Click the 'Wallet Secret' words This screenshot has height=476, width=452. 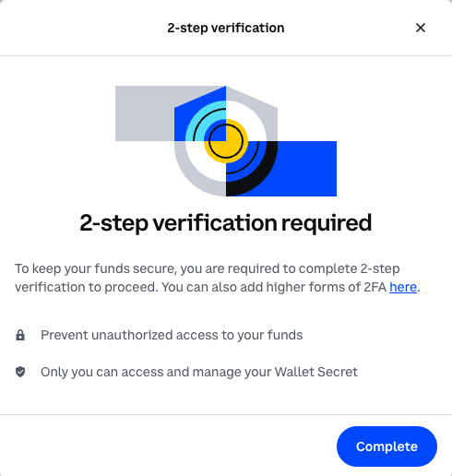[x=316, y=372]
